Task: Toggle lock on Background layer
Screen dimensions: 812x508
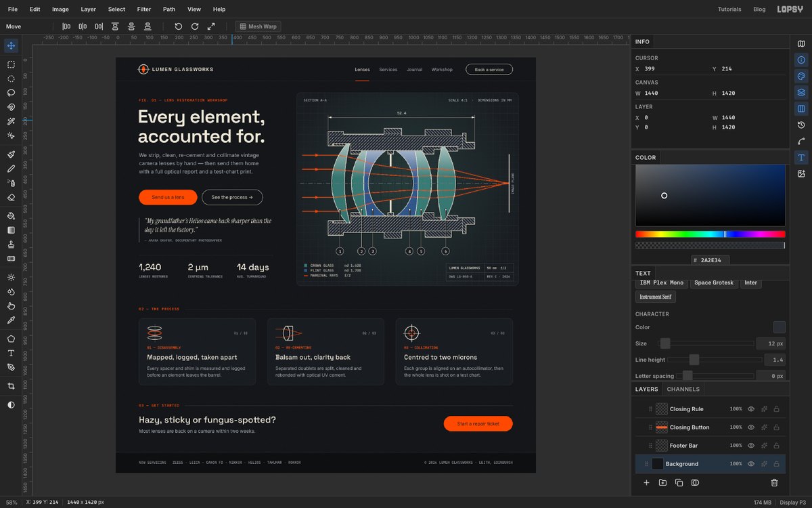Action: [776, 464]
